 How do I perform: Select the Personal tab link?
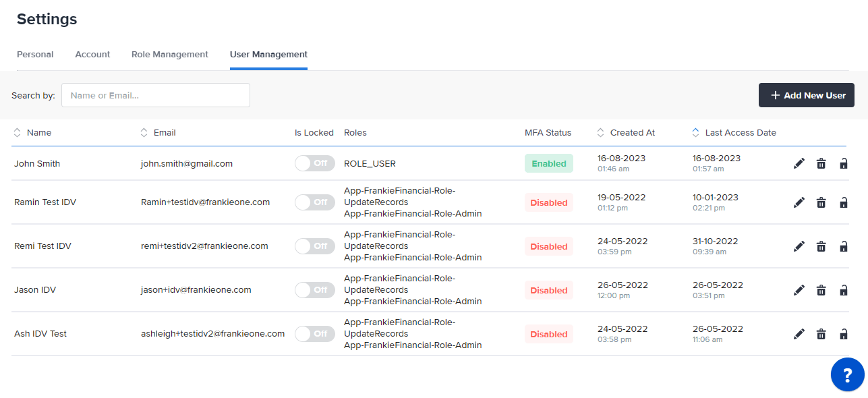(34, 54)
